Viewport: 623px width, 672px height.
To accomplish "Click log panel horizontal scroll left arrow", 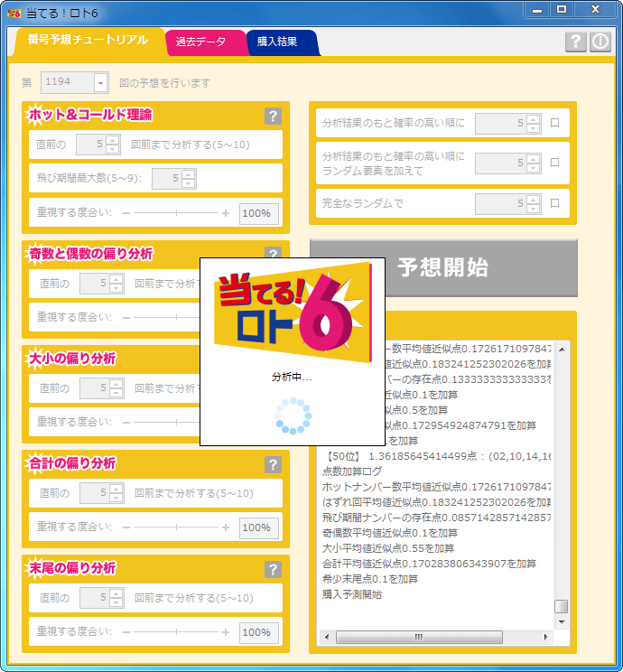I will pos(327,638).
